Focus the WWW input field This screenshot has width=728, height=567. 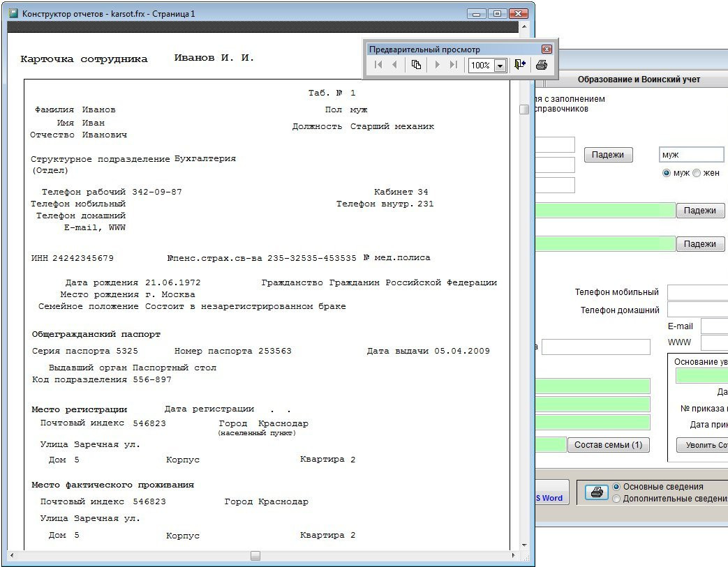click(715, 343)
